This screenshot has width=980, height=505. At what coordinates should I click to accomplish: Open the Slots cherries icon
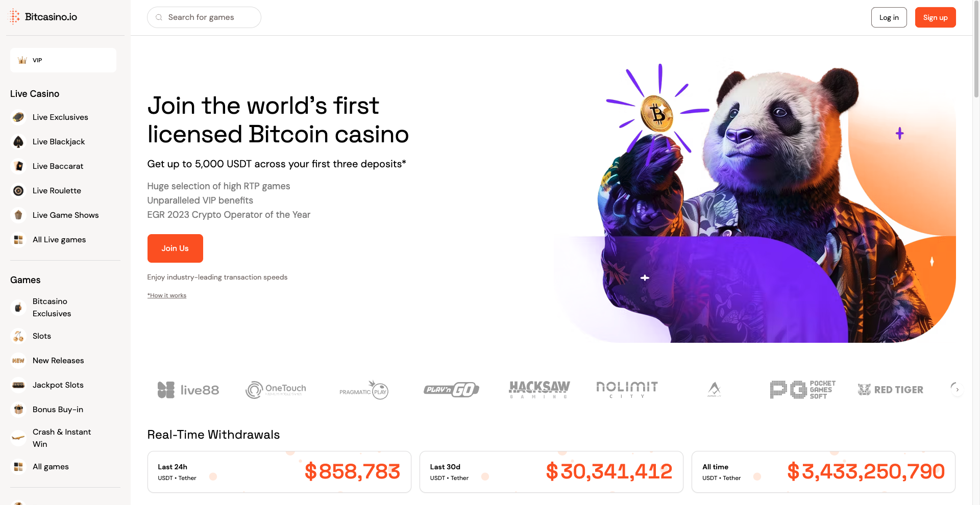click(x=18, y=336)
